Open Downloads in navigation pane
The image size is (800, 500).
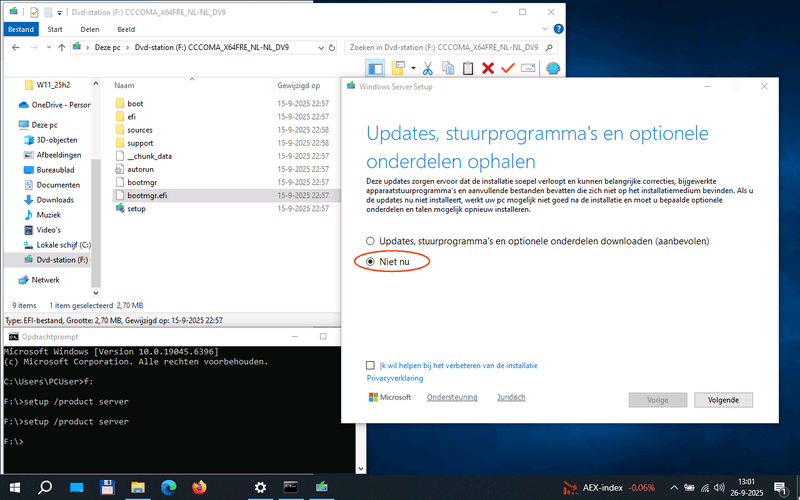click(x=49, y=200)
